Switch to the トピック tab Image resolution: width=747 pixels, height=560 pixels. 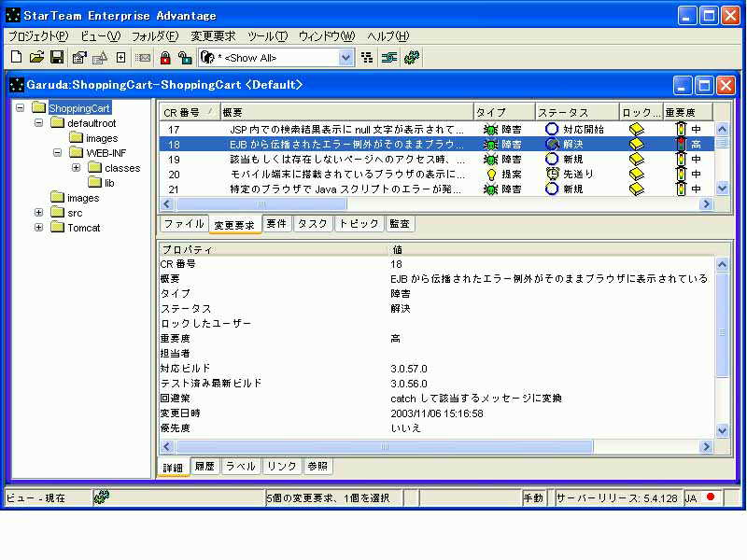(x=359, y=224)
